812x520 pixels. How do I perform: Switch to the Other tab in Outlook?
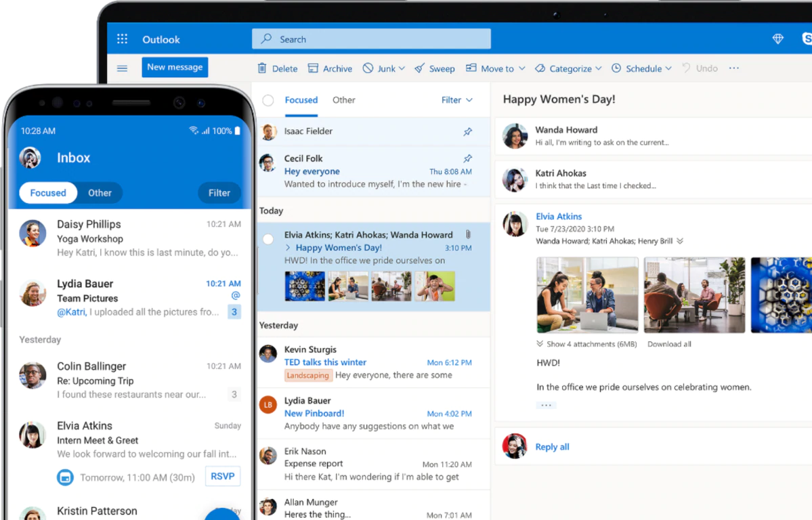(x=343, y=100)
